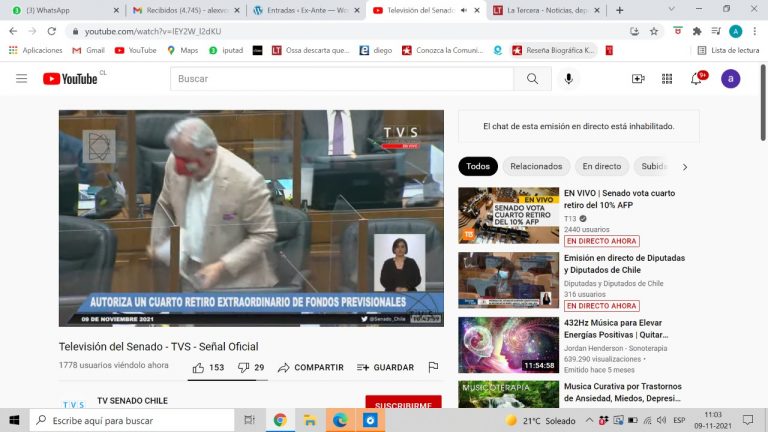Image resolution: width=768 pixels, height=432 pixels.
Task: Open the Senado vota cuarto retiro thumbnail
Action: pos(508,216)
